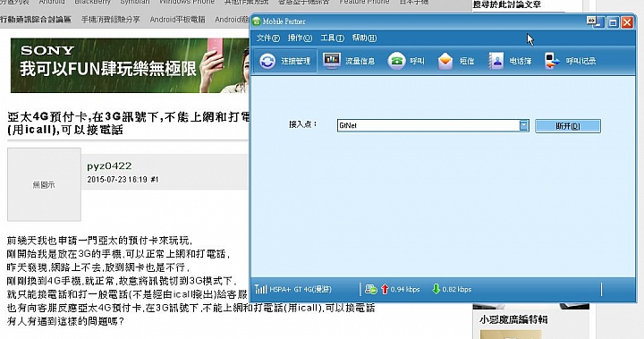Click the 0.82 kbps download rate
The height and width of the screenshot is (339, 644).
[457, 289]
